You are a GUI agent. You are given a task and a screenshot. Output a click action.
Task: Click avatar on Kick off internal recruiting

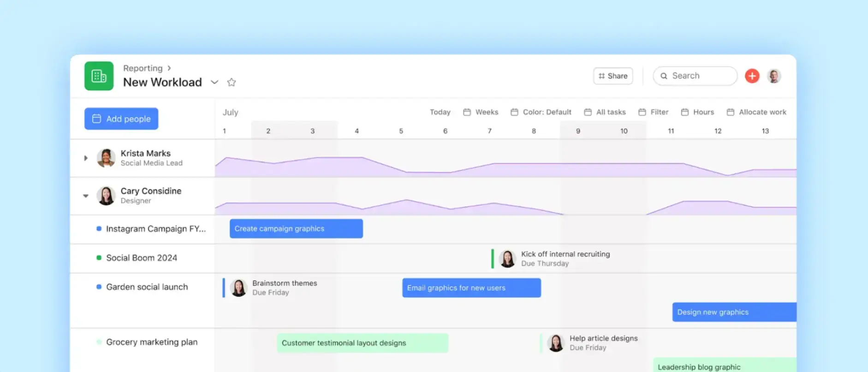[507, 259]
